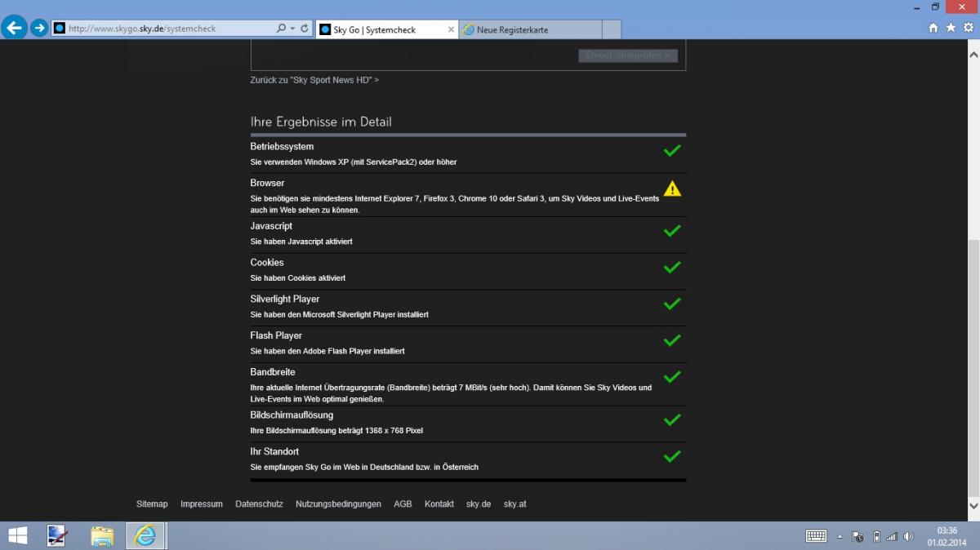980x550 pixels.
Task: Open the Datenschutz footer link
Action: (x=259, y=504)
